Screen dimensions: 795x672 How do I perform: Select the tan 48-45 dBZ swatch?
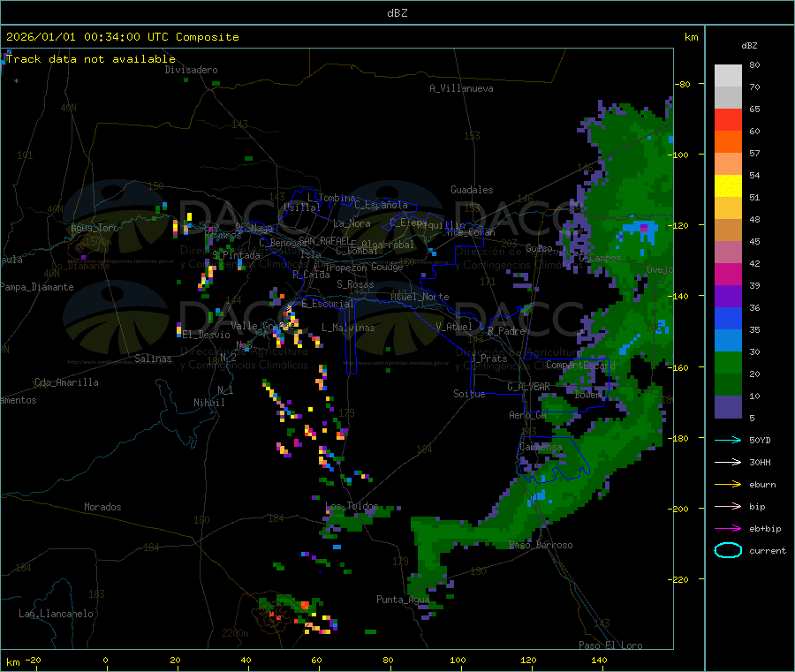[728, 230]
